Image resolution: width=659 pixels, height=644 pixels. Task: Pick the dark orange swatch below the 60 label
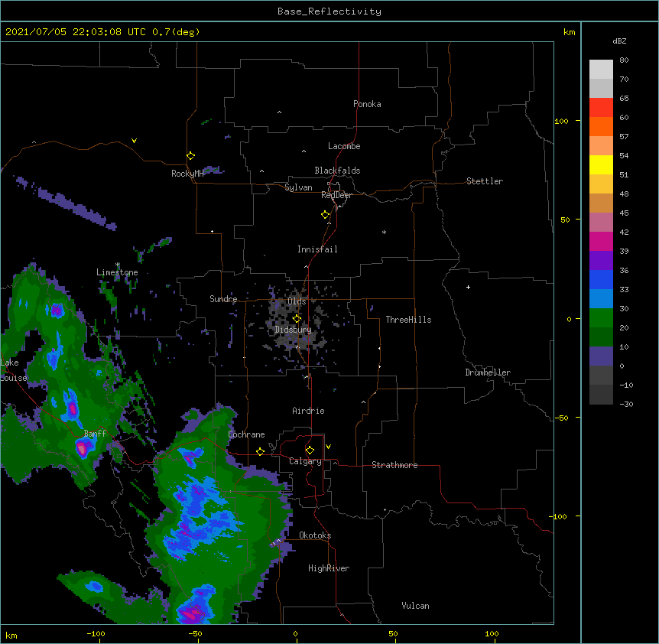[x=601, y=126]
